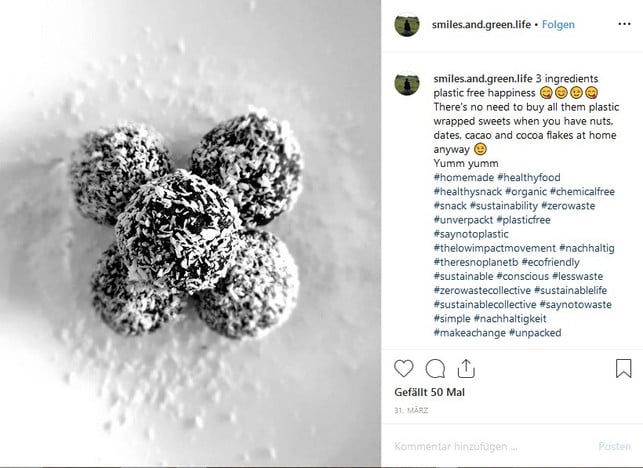Image resolution: width=643 pixels, height=468 pixels.
Task: Submit the comment with the Posten button
Action: point(614,446)
